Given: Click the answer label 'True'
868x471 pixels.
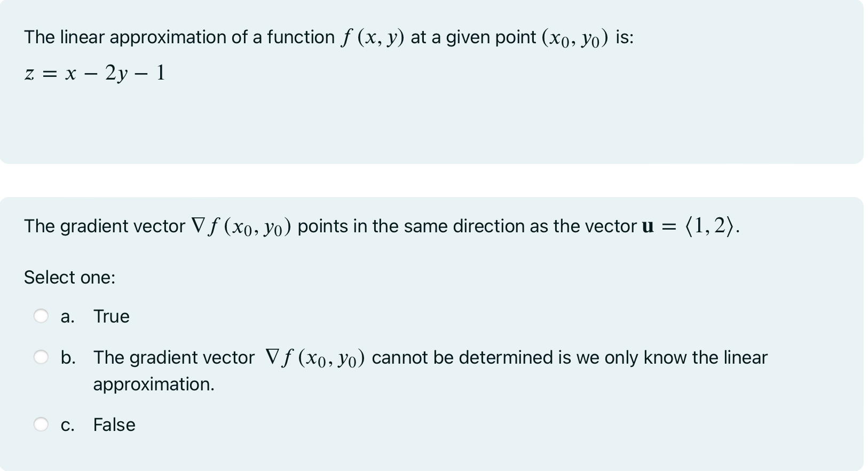Looking at the screenshot, I should tap(111, 316).
